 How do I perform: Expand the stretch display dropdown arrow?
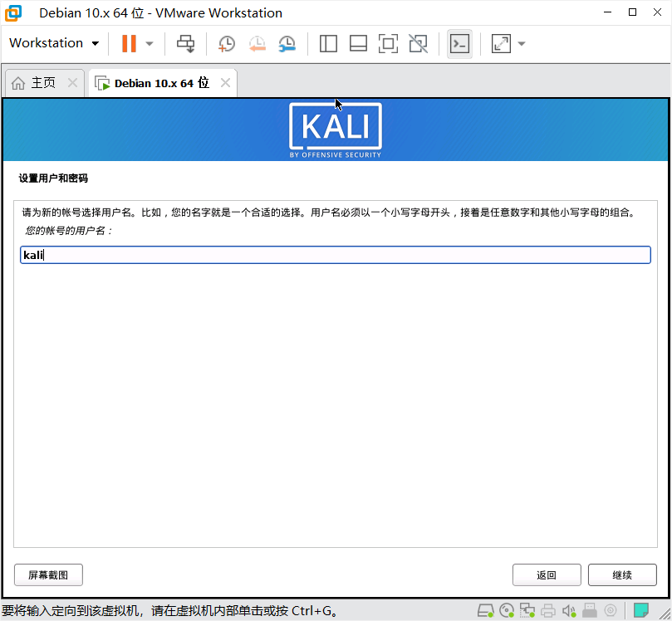pyautogui.click(x=522, y=44)
